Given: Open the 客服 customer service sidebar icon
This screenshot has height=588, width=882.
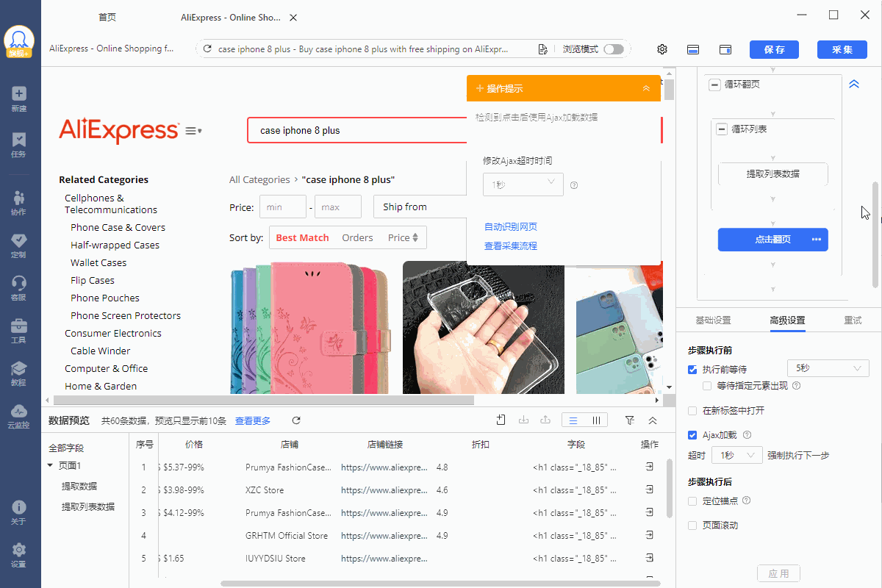Looking at the screenshot, I should pyautogui.click(x=19, y=287).
